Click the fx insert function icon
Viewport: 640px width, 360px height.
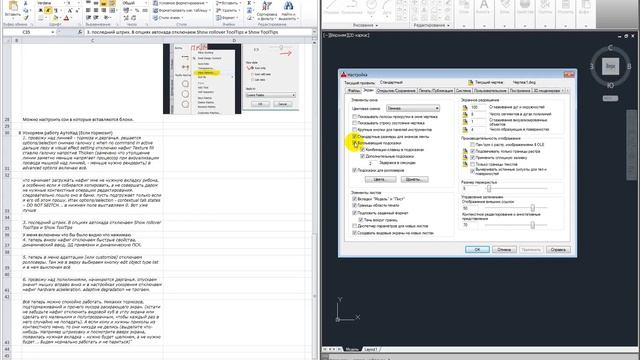(80, 32)
